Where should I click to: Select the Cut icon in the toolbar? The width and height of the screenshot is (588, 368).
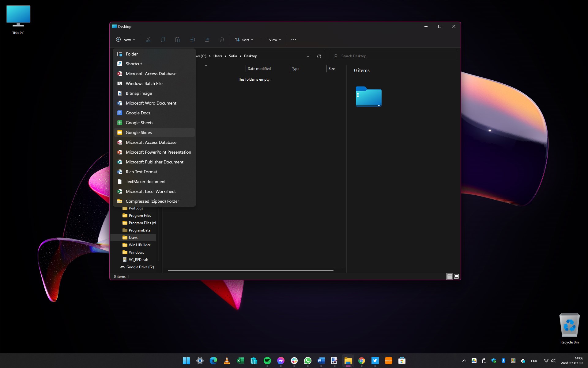click(x=148, y=40)
